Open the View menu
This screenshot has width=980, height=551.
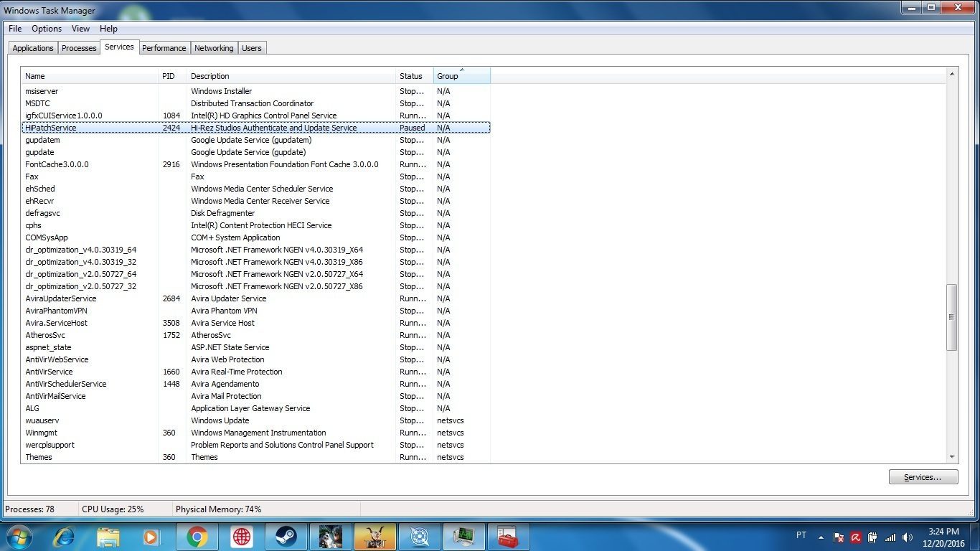(x=80, y=29)
